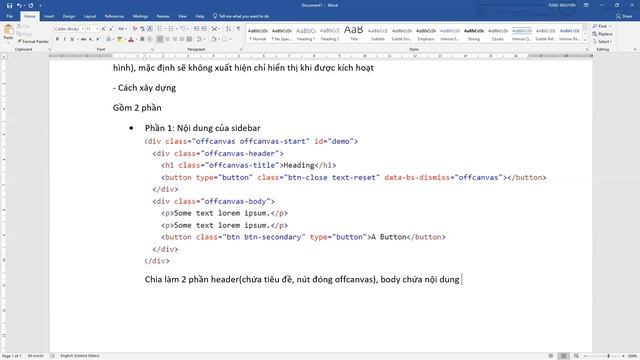Switch to Web Layout view
This screenshot has width=640, height=360.
pyautogui.click(x=576, y=356)
